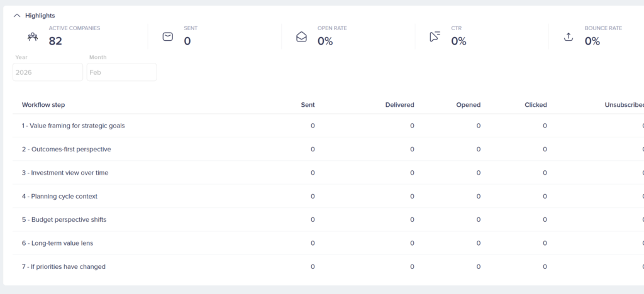644x294 pixels.
Task: Open the Year dropdown showing 2026
Action: pyautogui.click(x=48, y=72)
